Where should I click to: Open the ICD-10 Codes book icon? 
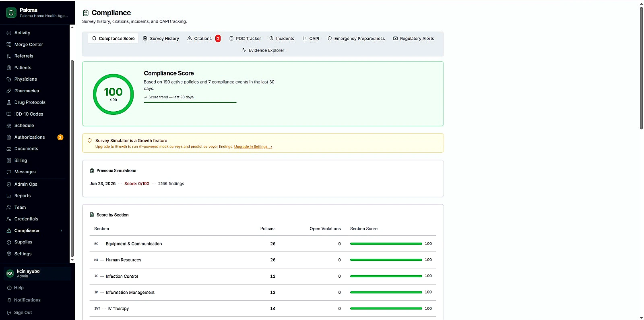click(x=9, y=114)
